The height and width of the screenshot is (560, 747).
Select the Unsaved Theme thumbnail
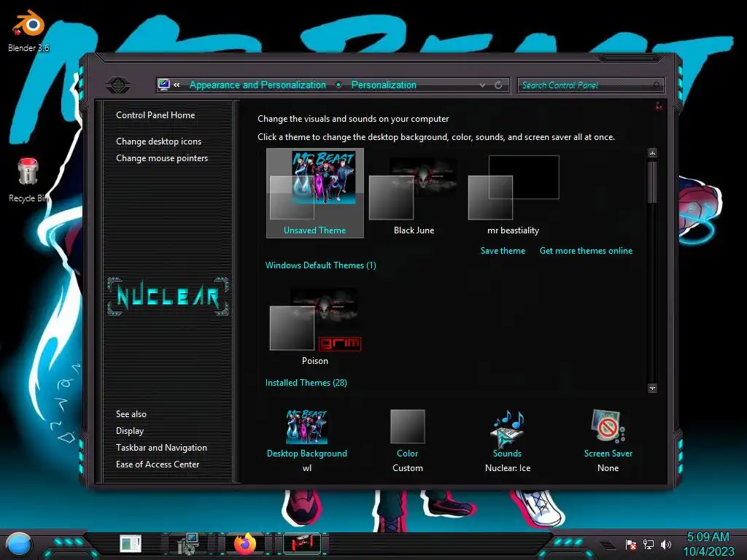click(x=315, y=192)
